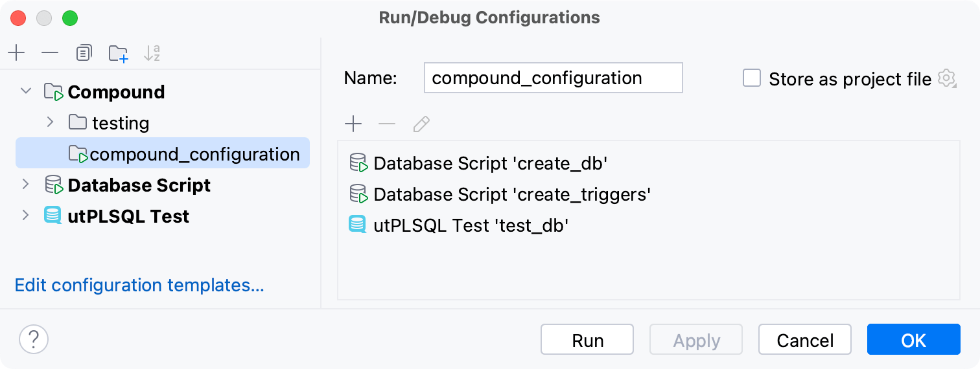
Task: Click Sort Configurations alphabetically icon
Action: coord(152,53)
